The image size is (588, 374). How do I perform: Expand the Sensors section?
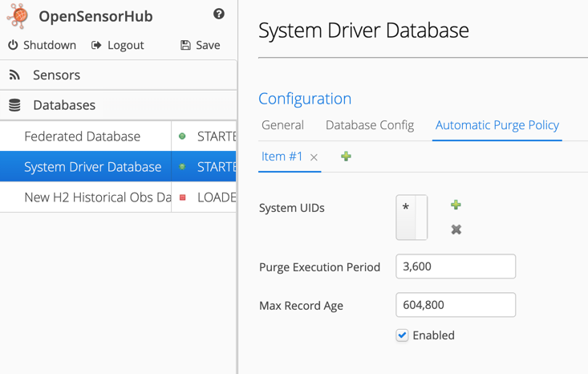[x=56, y=75]
